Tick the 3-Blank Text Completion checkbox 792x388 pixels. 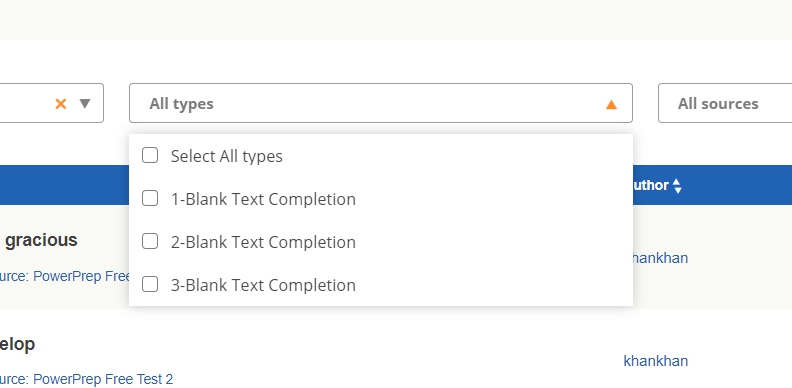pyautogui.click(x=150, y=284)
